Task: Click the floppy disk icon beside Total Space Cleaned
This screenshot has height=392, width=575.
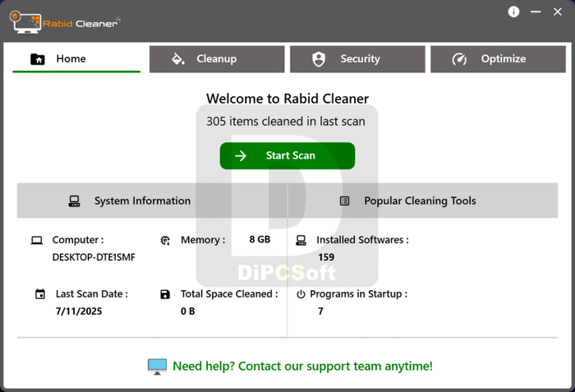Action: click(165, 294)
